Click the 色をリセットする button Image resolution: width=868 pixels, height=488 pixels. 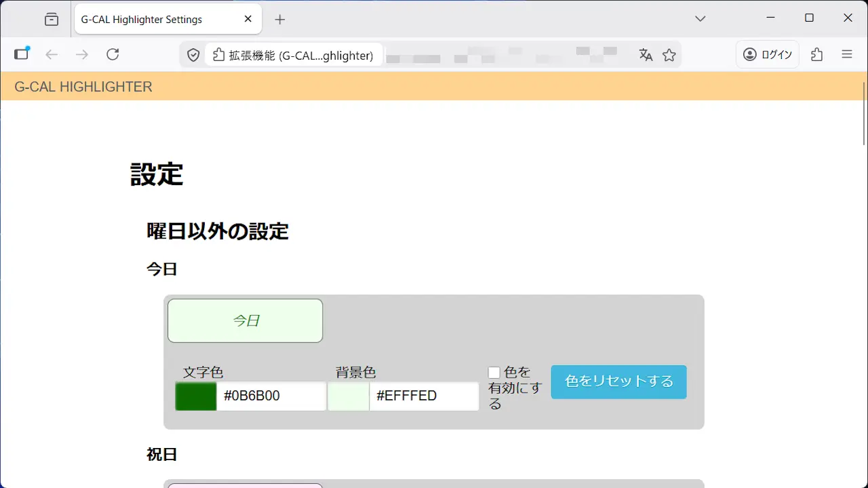pyautogui.click(x=618, y=382)
